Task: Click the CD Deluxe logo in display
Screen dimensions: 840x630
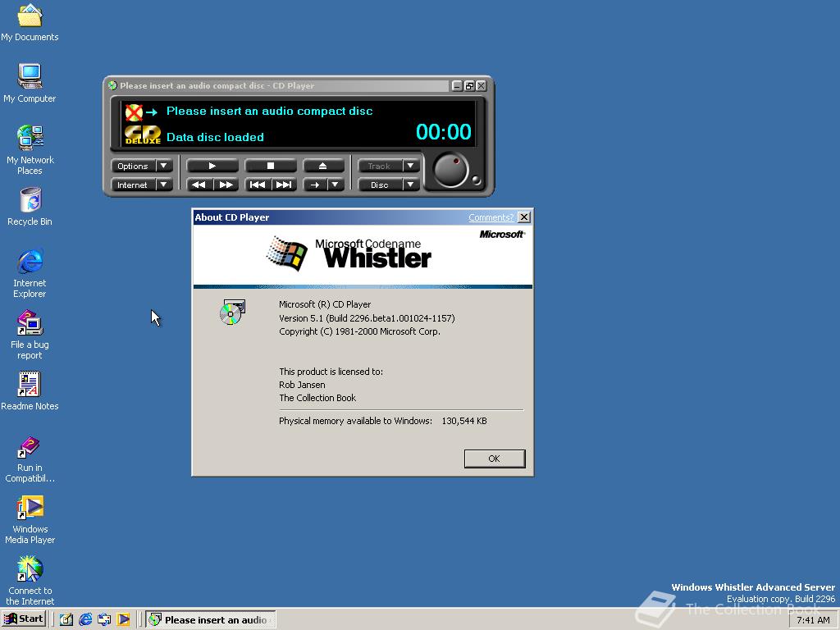Action: (143, 135)
